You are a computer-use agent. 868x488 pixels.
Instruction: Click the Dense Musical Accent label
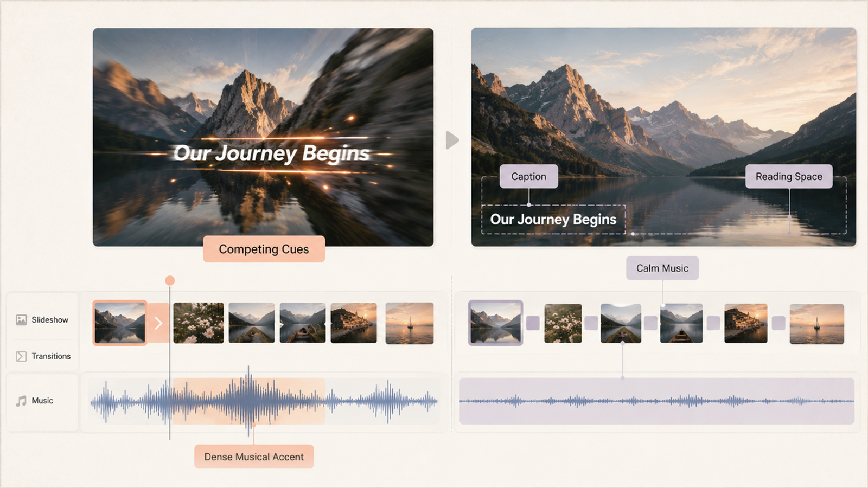click(x=254, y=457)
